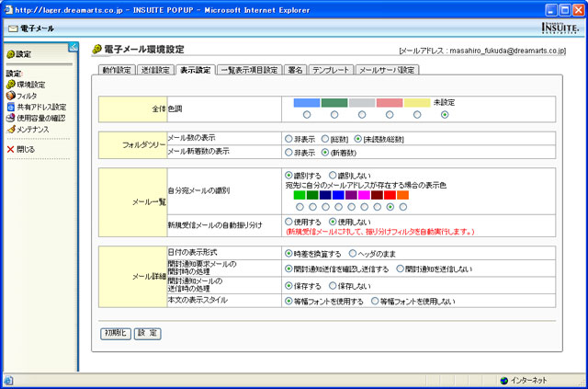Open the テンプレート tab
The height and width of the screenshot is (389, 588).
330,70
